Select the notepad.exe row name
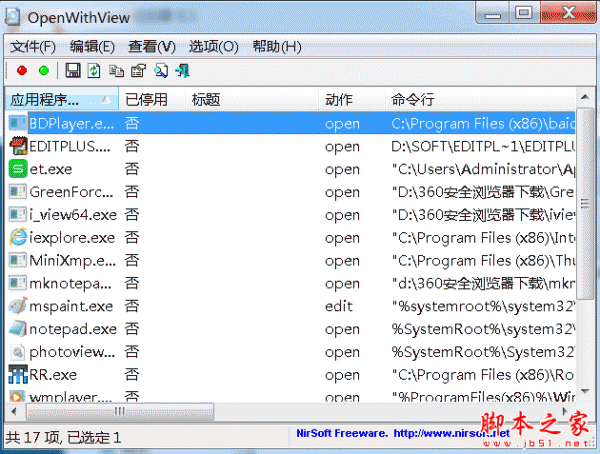 [x=73, y=329]
